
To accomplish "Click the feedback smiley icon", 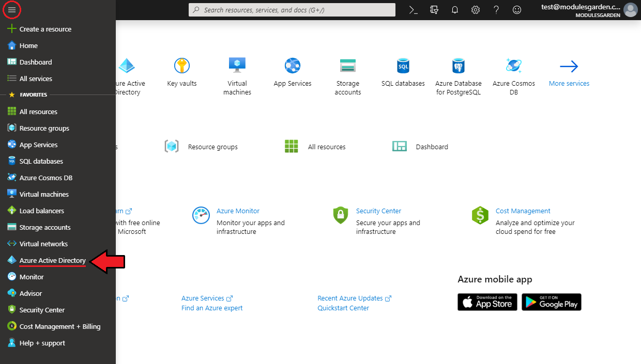I will click(x=517, y=10).
